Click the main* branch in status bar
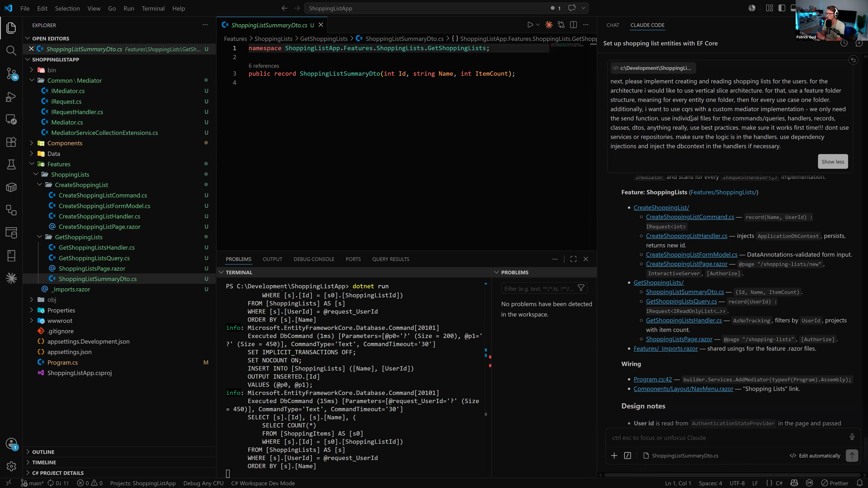Image resolution: width=868 pixels, height=488 pixels. pos(32,483)
